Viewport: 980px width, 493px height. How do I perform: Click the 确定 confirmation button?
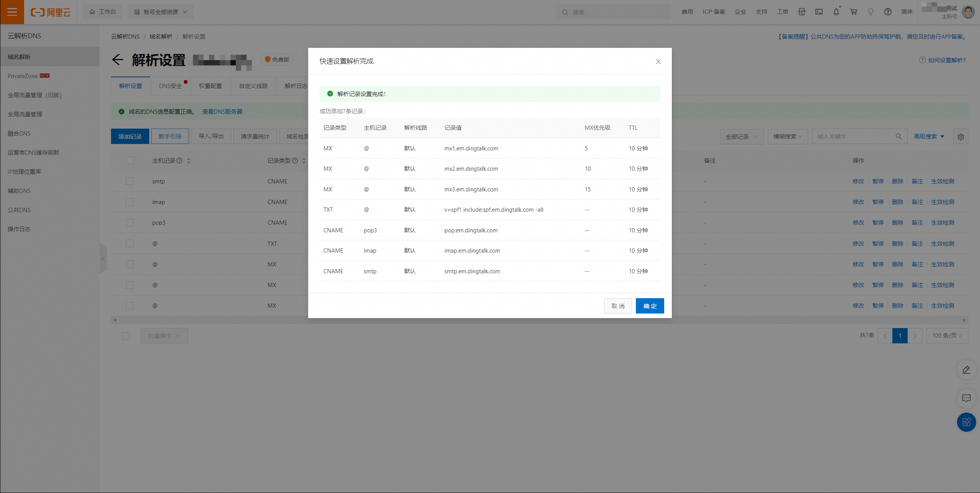650,305
